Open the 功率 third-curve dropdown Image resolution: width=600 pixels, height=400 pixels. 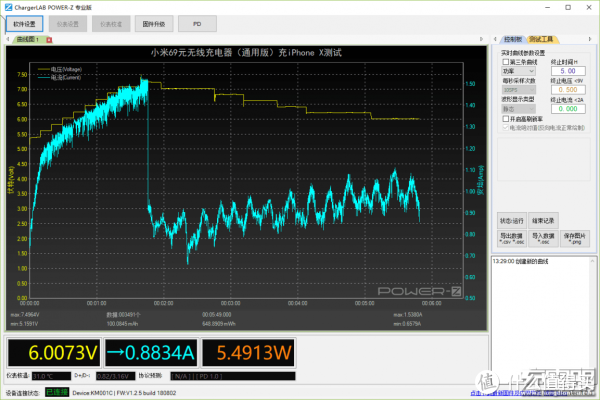pyautogui.click(x=518, y=71)
